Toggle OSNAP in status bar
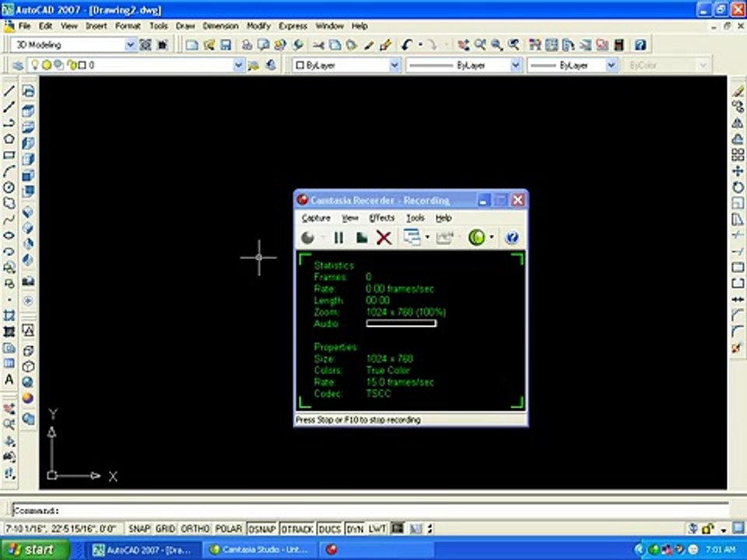 point(262,529)
